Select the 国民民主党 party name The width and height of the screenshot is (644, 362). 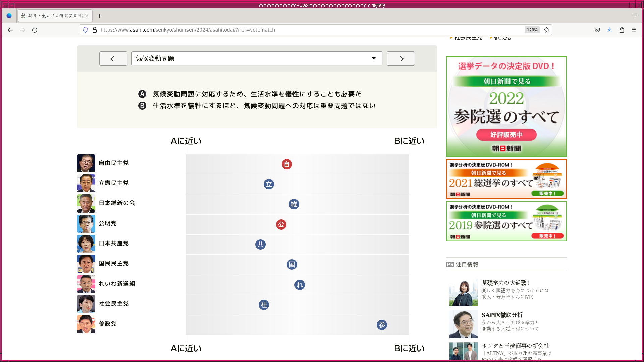tap(114, 263)
